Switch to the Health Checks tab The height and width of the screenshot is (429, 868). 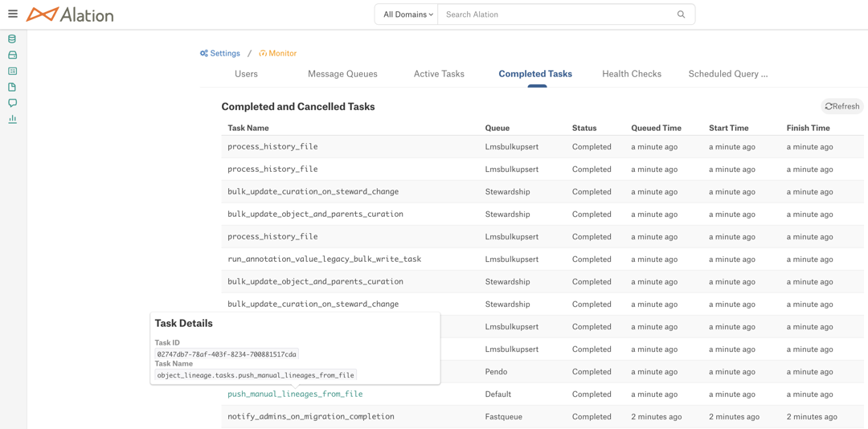(632, 74)
